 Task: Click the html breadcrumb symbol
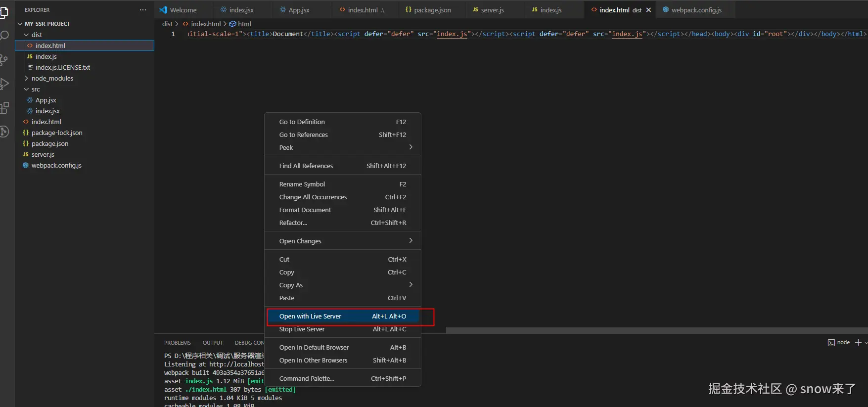[x=240, y=24]
